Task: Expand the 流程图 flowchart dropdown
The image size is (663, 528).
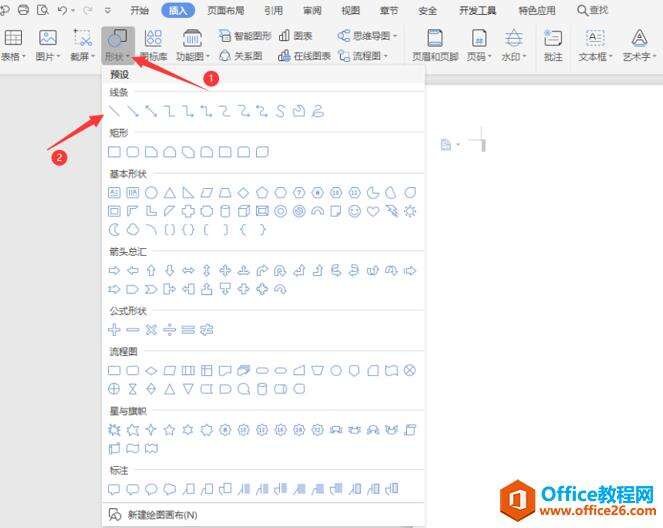Action: (386, 56)
